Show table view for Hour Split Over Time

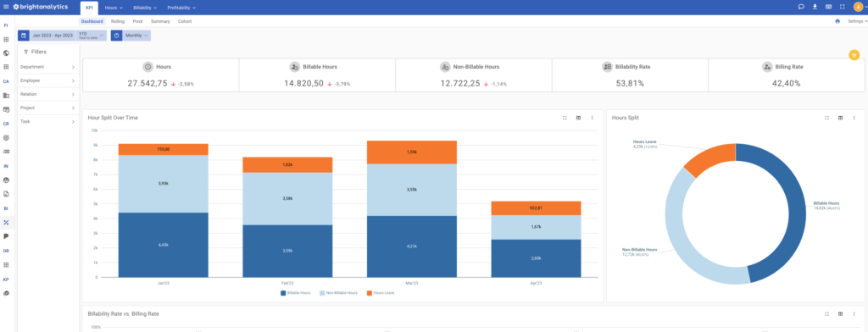pos(578,118)
